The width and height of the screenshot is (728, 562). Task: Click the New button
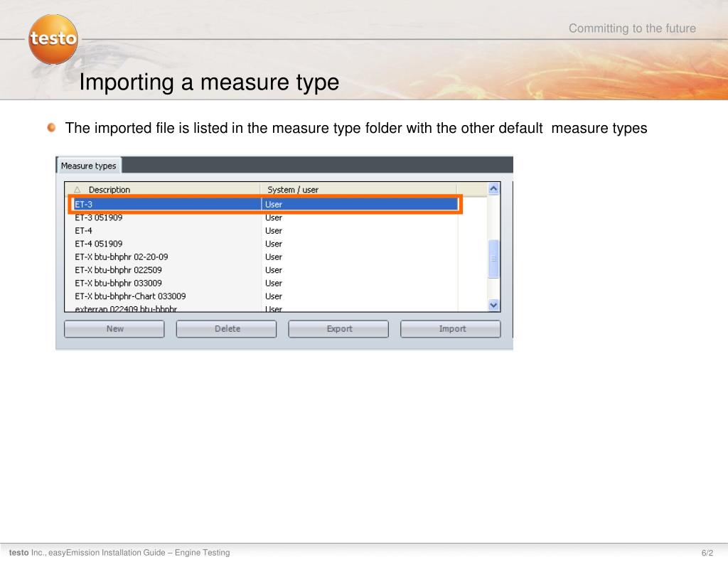pyautogui.click(x=114, y=328)
